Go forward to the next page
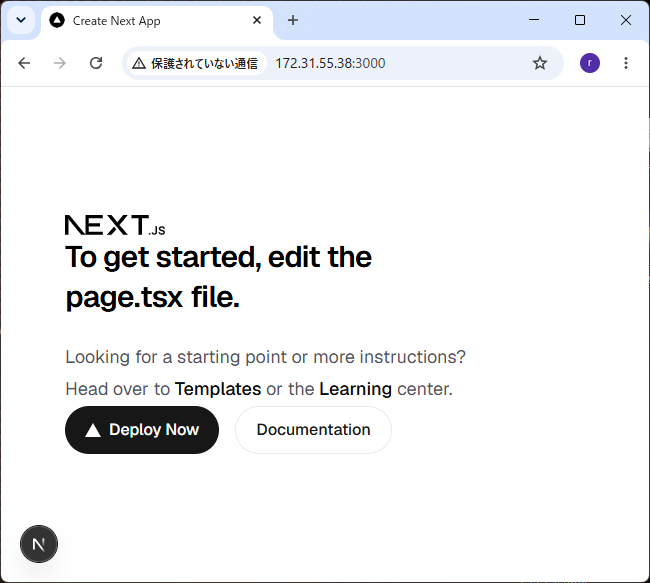The image size is (650, 583). click(60, 63)
